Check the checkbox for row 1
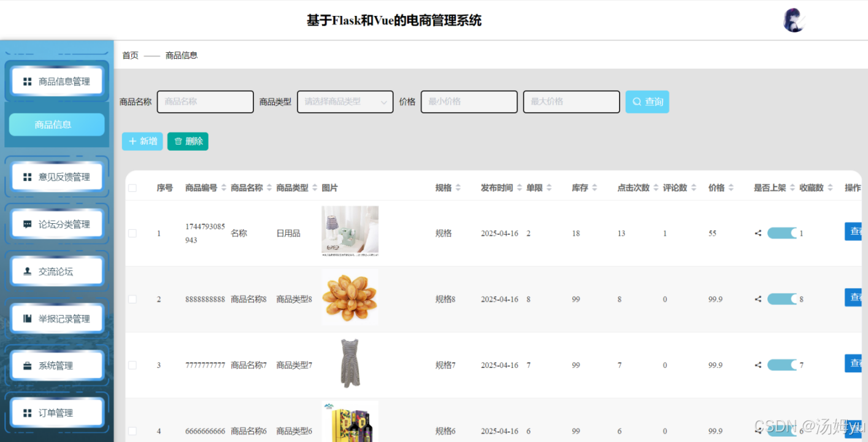This screenshot has width=868, height=442. (x=133, y=234)
